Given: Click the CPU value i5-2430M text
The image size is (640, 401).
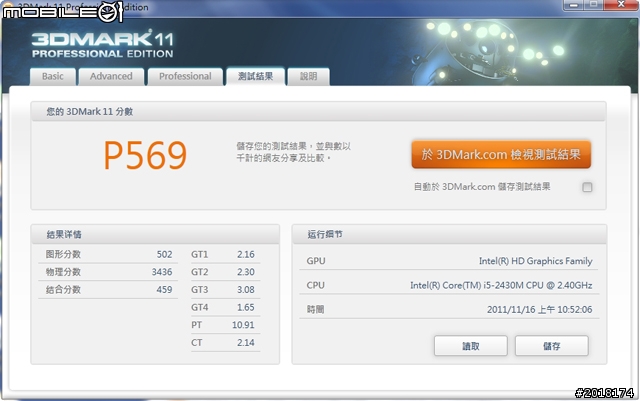Looking at the screenshot, I should pos(503,285).
